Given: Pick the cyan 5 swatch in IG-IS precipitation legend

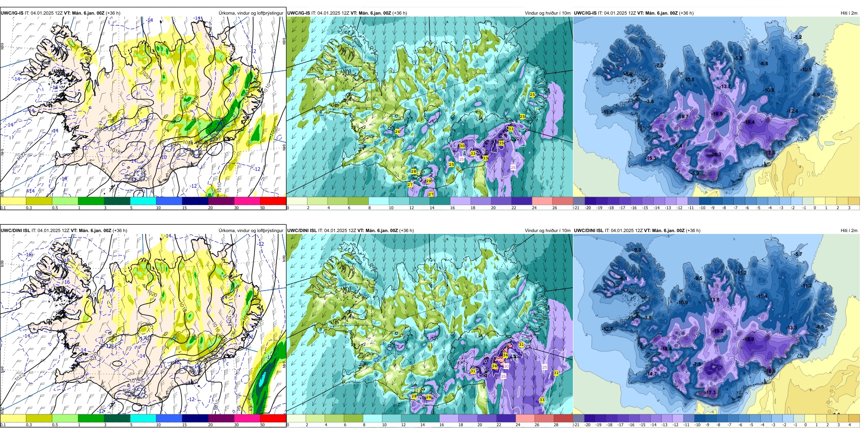Looking at the screenshot, I should 143,201.
